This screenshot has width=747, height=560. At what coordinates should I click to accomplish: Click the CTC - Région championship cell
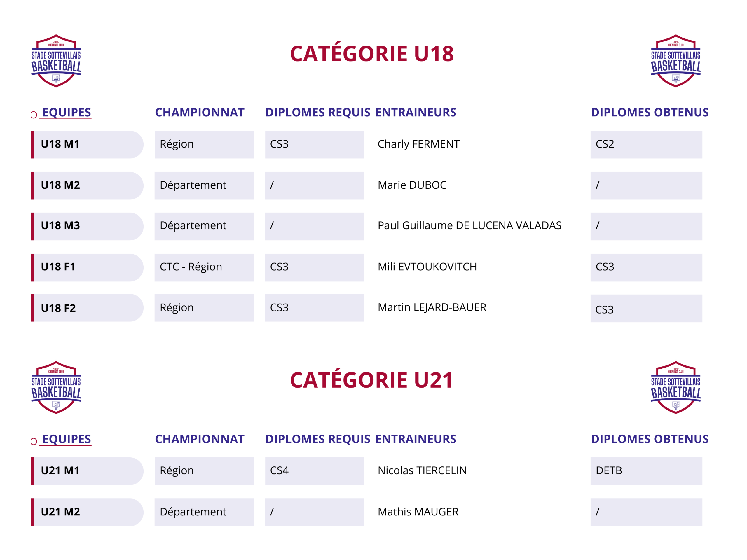coord(204,267)
